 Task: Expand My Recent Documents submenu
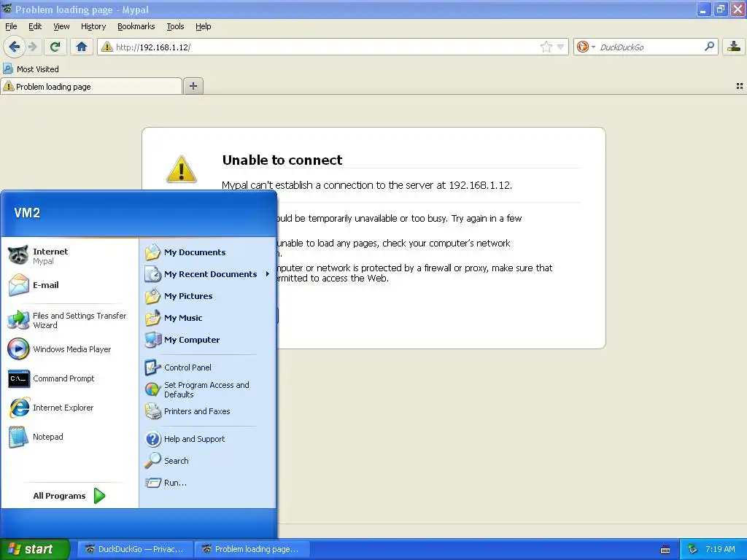[208, 274]
